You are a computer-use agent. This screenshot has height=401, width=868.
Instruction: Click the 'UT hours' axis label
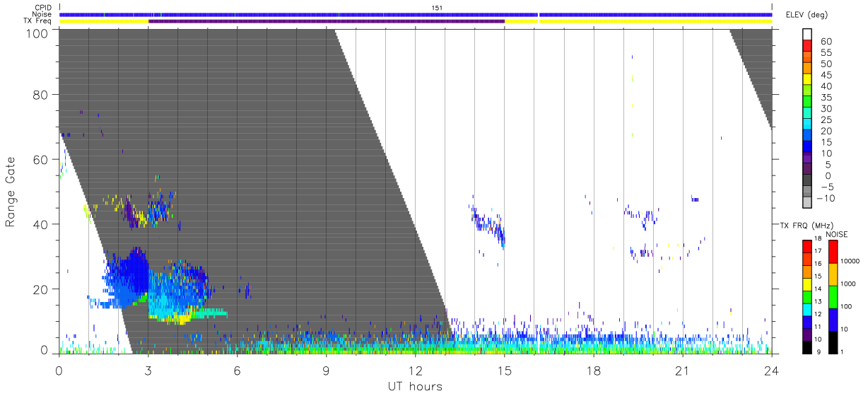tap(414, 387)
